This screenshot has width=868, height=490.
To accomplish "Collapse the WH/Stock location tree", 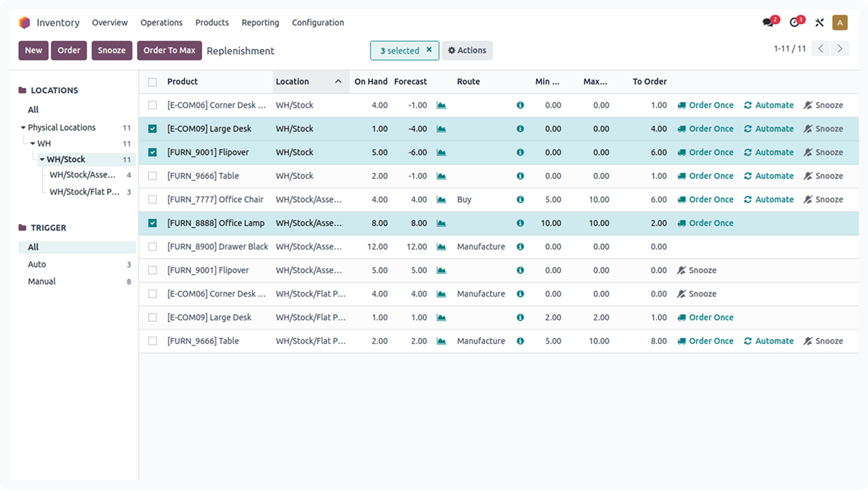I will click(41, 159).
